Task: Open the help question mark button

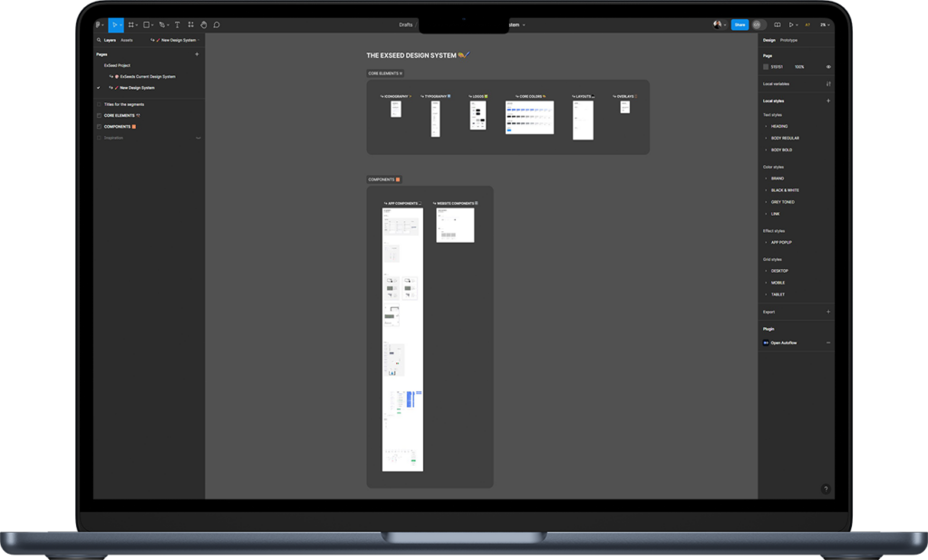Action: (826, 489)
